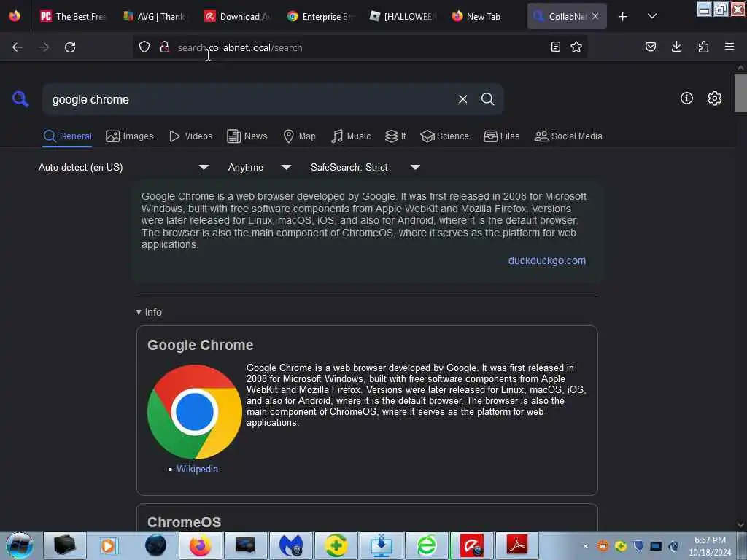Open the SafeSearch: Strict dropdown
Viewport: 747px width, 560px height.
coord(365,167)
